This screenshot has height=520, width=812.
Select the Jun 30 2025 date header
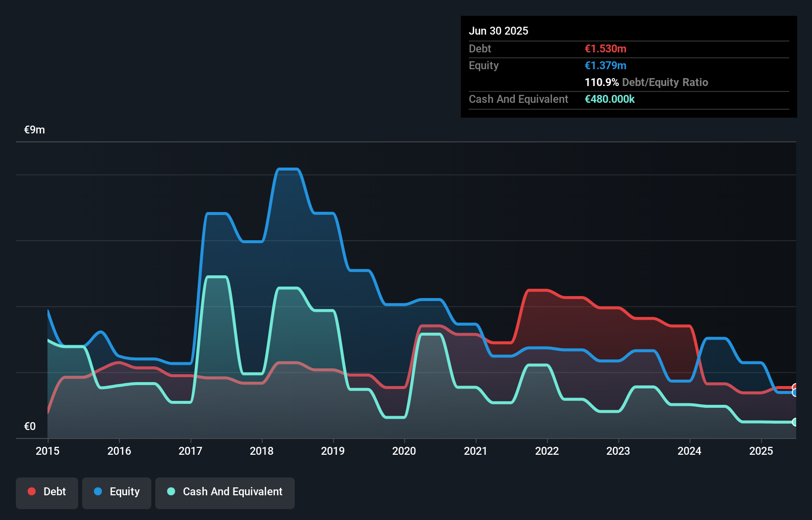tap(498, 31)
